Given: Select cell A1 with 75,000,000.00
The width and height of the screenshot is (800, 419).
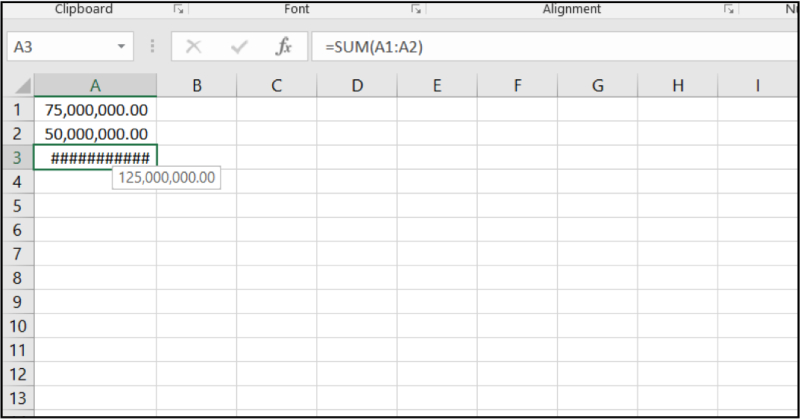Looking at the screenshot, I should (x=95, y=109).
